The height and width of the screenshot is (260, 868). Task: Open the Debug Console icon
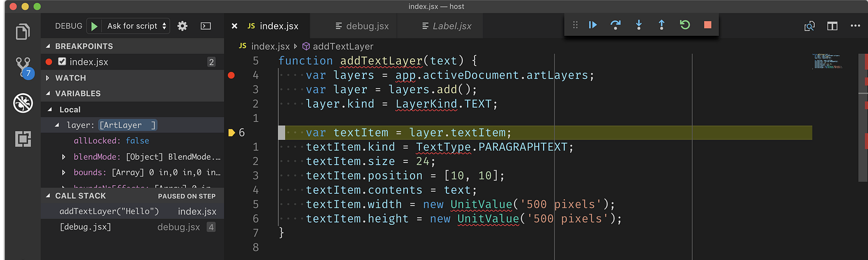point(206,26)
